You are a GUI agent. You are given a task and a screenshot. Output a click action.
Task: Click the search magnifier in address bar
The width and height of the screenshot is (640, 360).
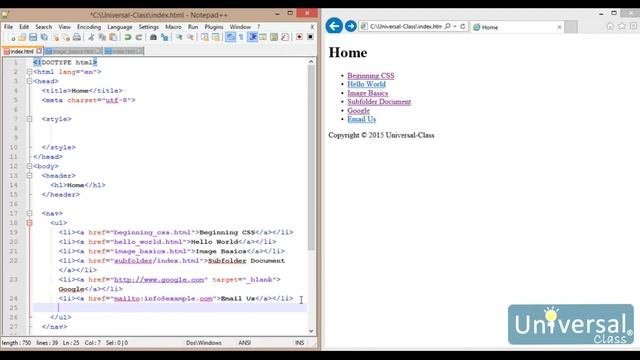[447, 26]
